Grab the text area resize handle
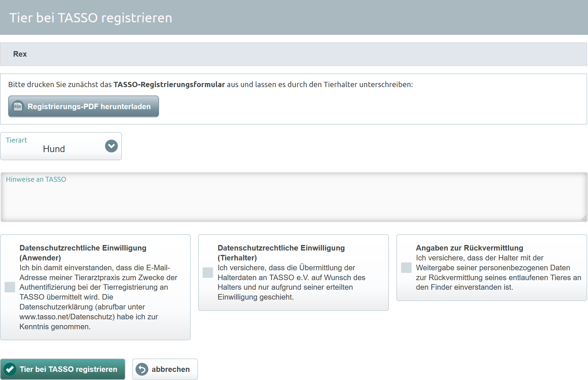Viewport: 588px width, 380px height. (x=583, y=218)
